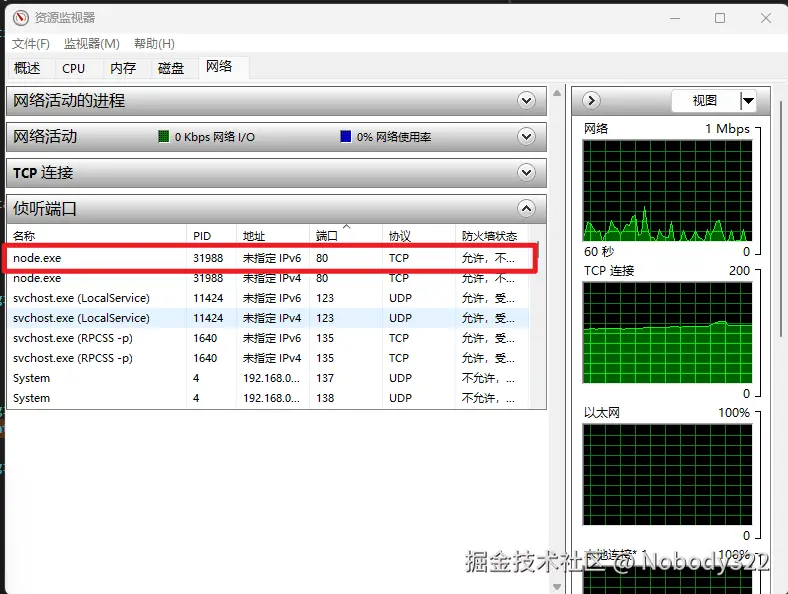The image size is (788, 594).
Task: Click UDP protocol cell in port 138 row
Action: (401, 398)
